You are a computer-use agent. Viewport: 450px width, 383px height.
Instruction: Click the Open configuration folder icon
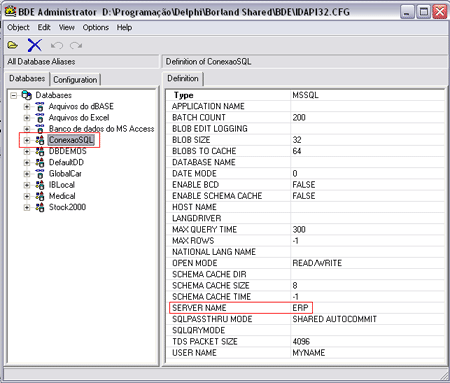13,45
